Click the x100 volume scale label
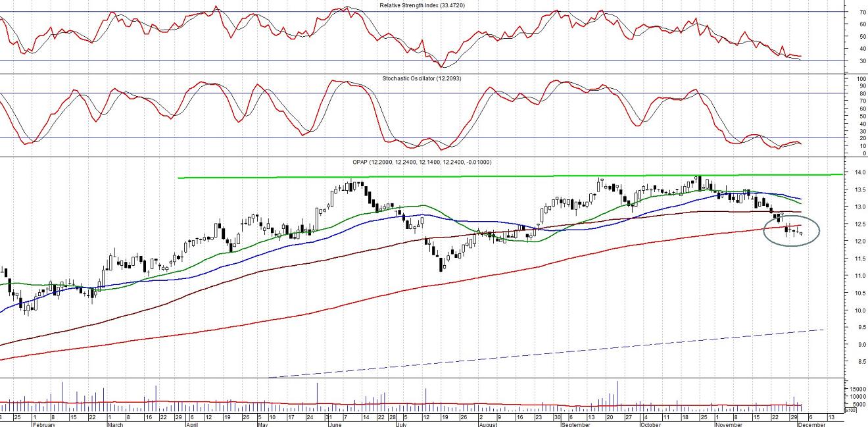This screenshot has height=427, width=868. [851, 411]
